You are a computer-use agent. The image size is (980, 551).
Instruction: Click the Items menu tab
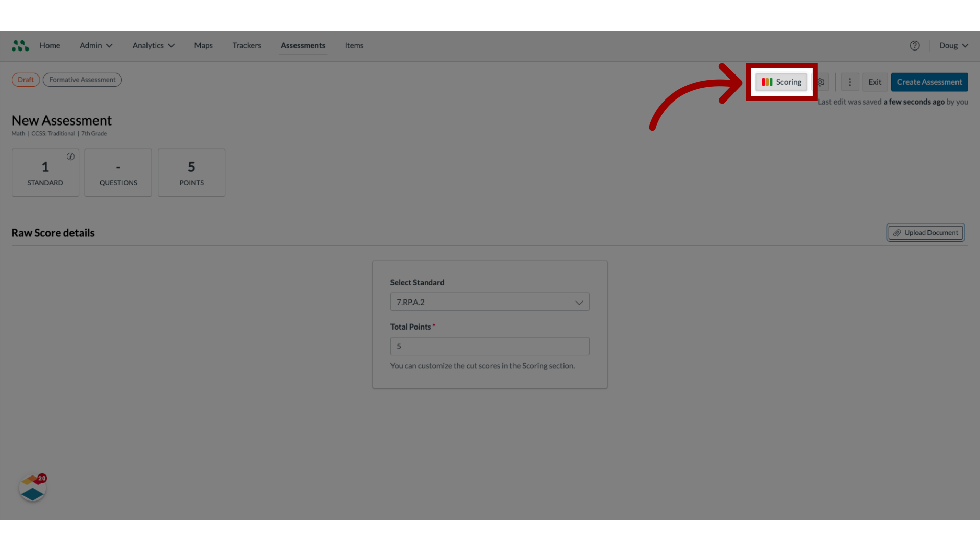coord(354,46)
